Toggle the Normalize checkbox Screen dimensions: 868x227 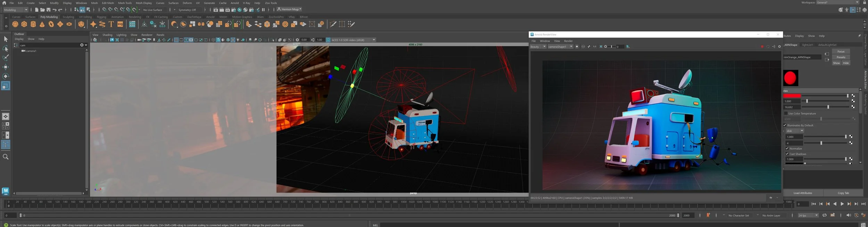coord(787,149)
